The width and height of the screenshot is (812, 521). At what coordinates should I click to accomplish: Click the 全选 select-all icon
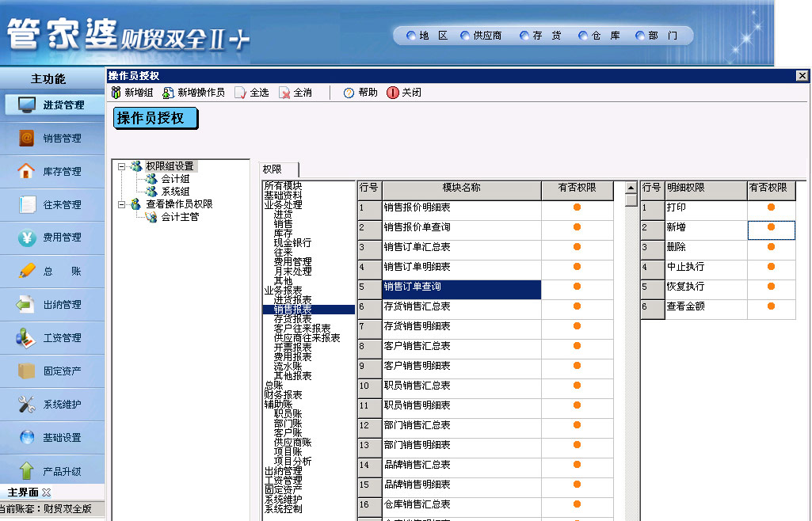[240, 93]
